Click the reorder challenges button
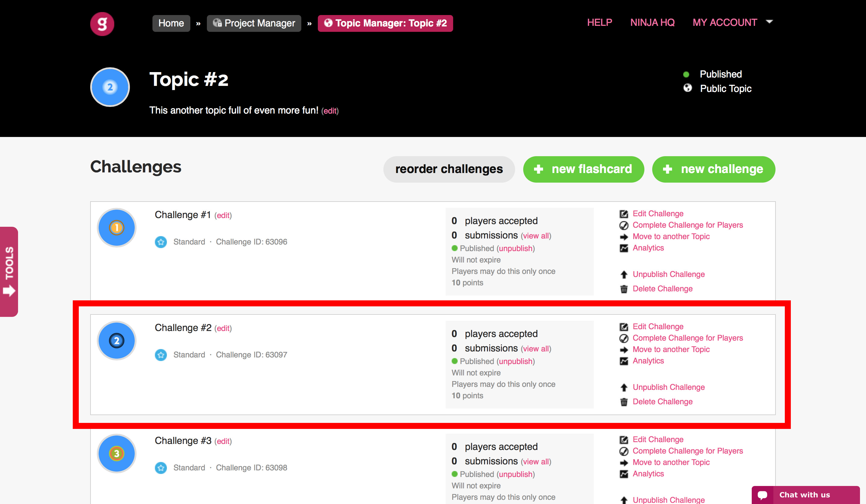The width and height of the screenshot is (866, 504). [449, 169]
